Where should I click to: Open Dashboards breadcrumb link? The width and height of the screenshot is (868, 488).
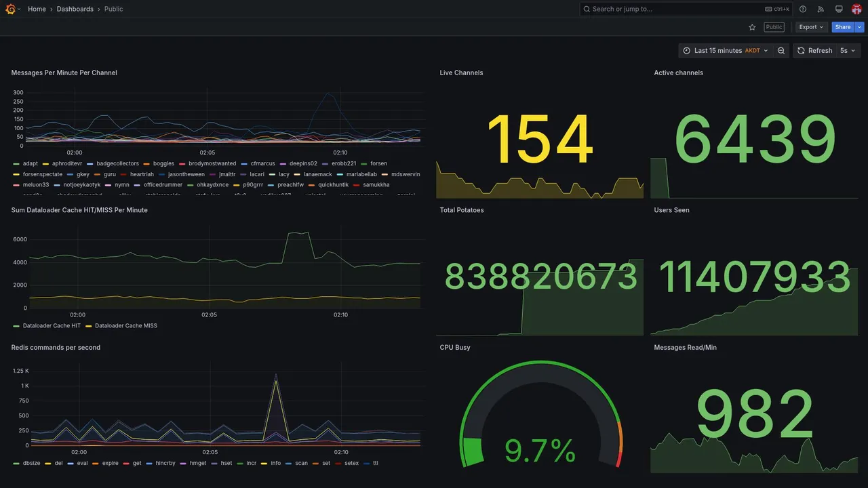point(75,9)
